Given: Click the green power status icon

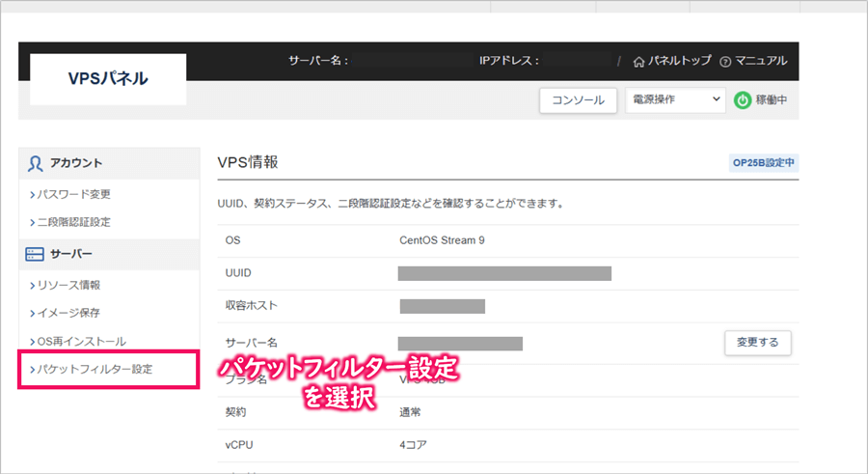Looking at the screenshot, I should click(x=743, y=100).
